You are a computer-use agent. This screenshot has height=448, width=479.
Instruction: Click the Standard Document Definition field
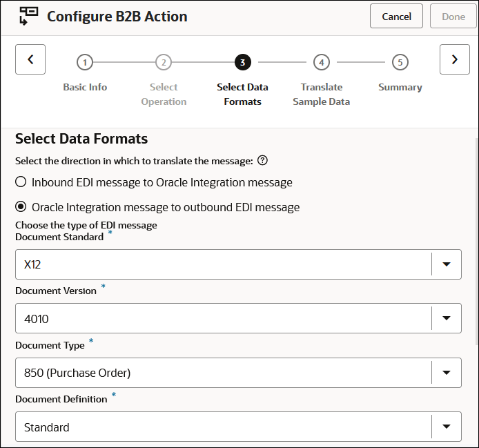(x=238, y=427)
